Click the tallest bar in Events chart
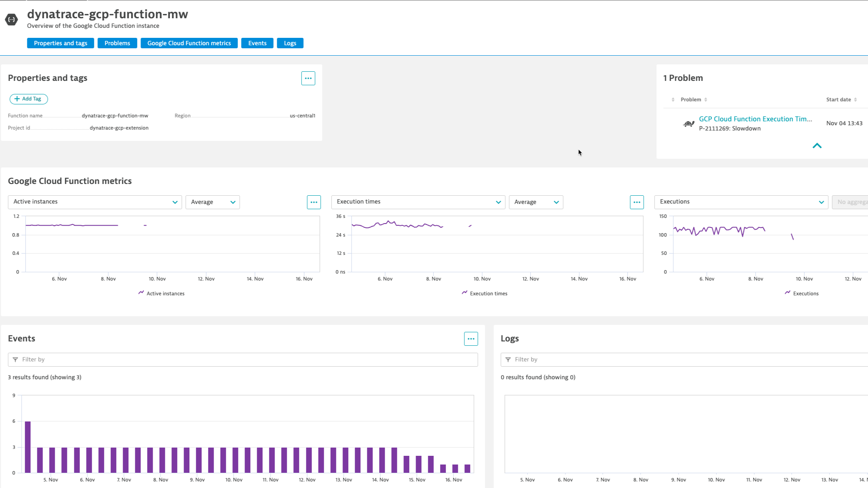868x488 pixels. point(28,447)
